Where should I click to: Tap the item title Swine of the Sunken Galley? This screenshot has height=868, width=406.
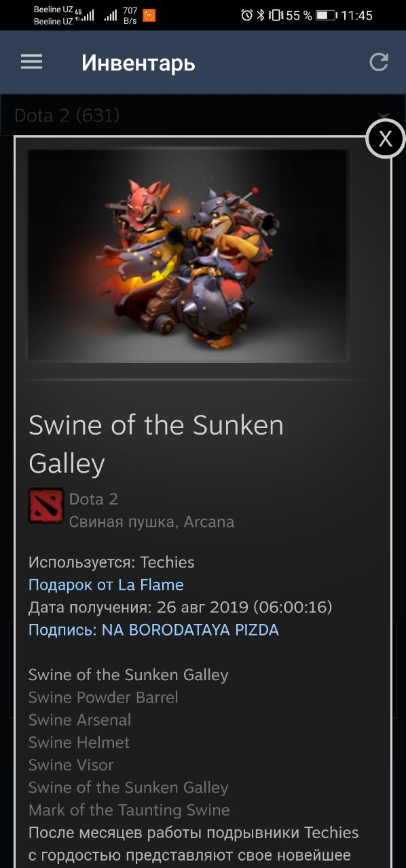pos(156,444)
